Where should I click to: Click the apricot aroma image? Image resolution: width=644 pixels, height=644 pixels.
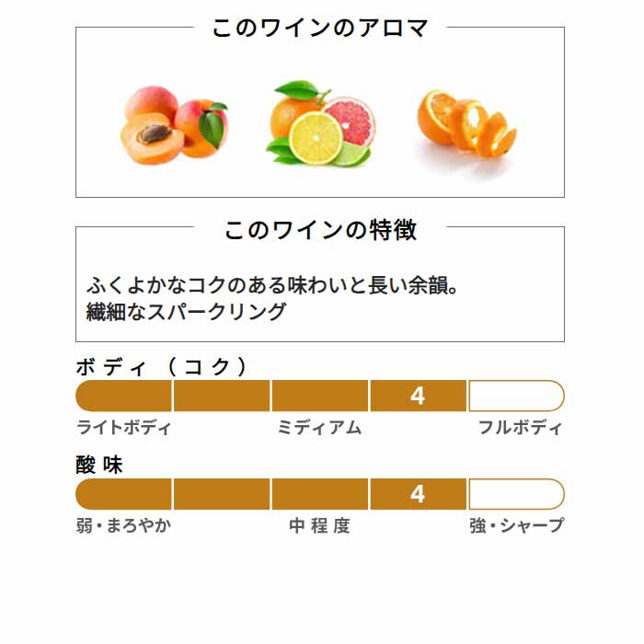[x=174, y=125]
